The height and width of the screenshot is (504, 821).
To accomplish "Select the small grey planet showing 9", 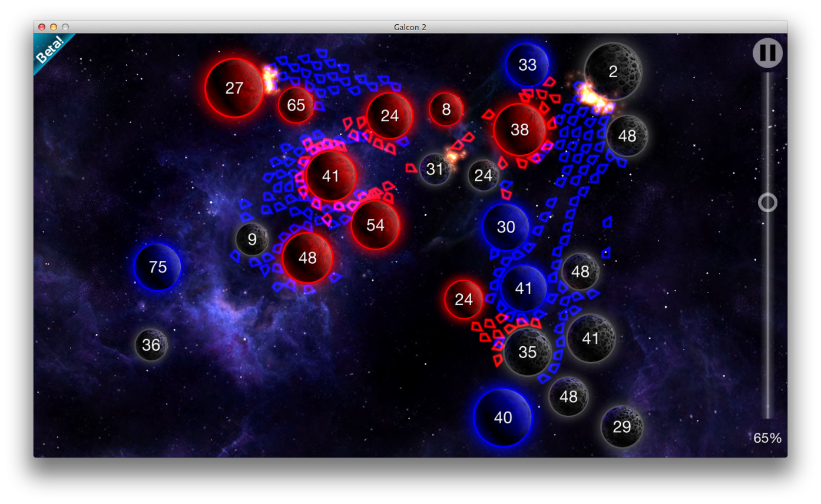I will coord(252,240).
